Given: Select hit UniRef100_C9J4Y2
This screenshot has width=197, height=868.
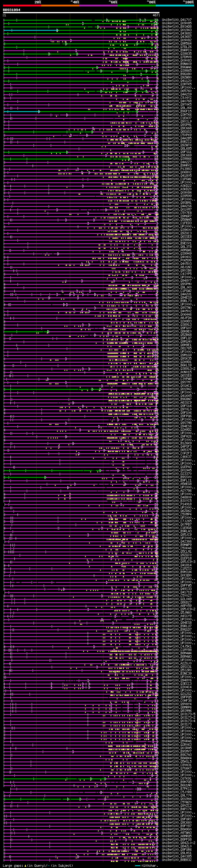Looking at the screenshot, I should tap(177, 98).
